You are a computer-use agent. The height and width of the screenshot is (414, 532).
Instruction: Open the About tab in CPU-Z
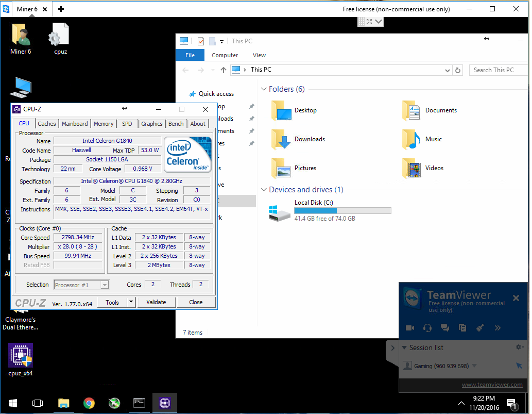[197, 124]
